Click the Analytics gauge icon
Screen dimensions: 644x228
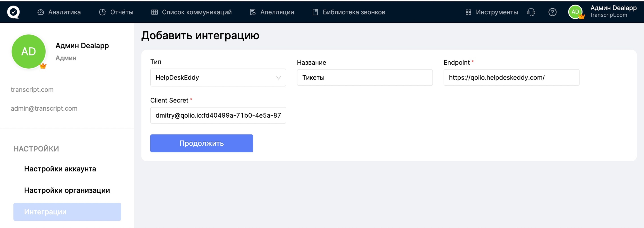click(41, 12)
